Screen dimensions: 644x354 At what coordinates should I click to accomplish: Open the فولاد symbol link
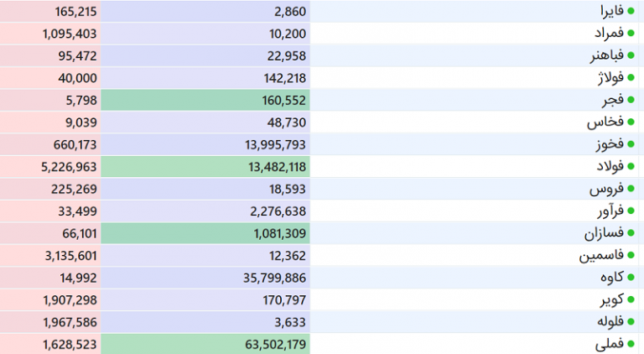610,166
